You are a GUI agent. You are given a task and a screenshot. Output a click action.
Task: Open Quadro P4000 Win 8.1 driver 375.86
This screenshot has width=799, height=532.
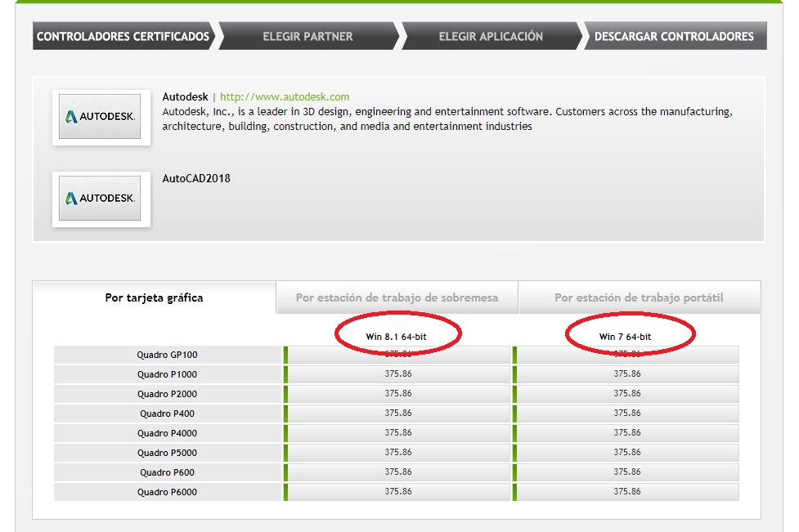[398, 433]
